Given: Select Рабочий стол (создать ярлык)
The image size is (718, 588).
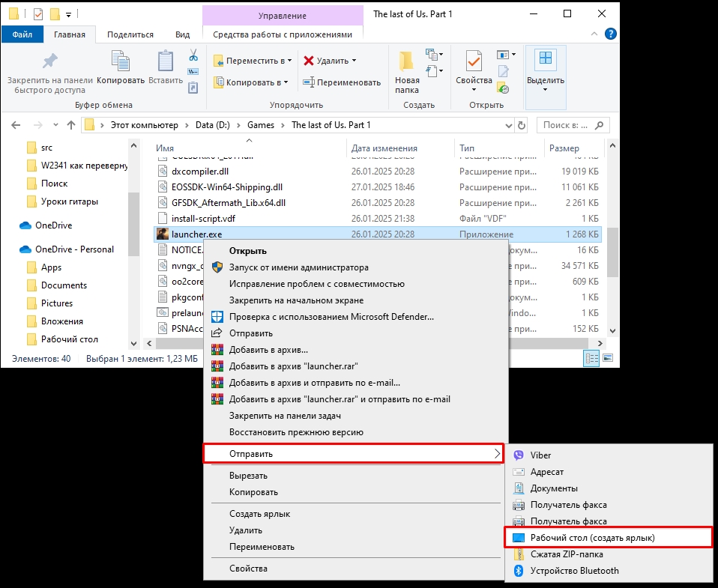Looking at the screenshot, I should point(609,538).
